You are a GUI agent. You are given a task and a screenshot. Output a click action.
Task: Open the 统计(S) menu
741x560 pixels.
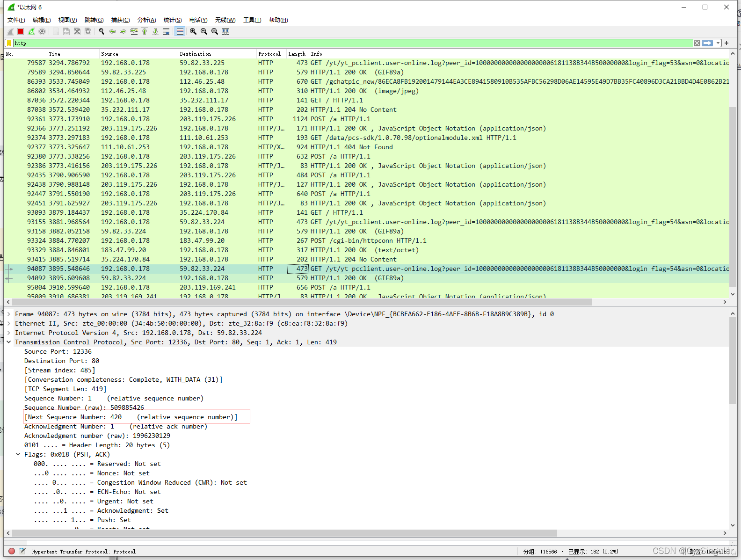(173, 20)
